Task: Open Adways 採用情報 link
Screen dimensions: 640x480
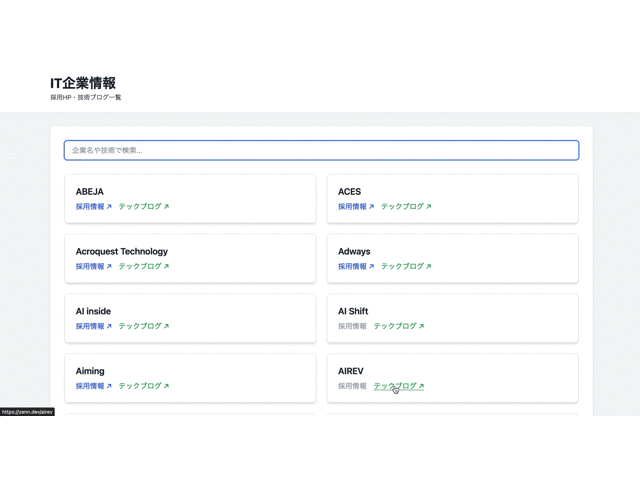Action: pos(352,267)
